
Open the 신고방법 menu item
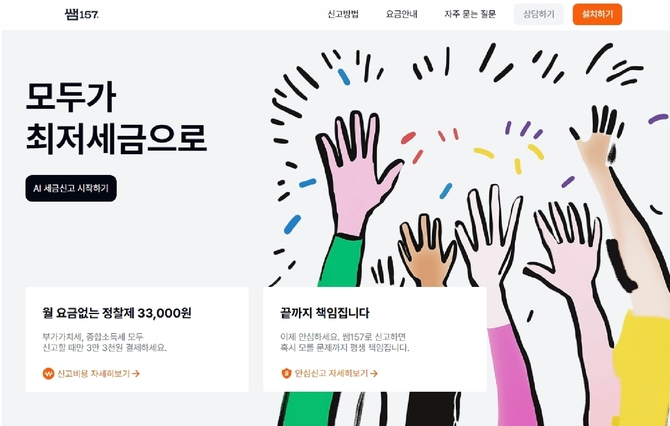[343, 14]
